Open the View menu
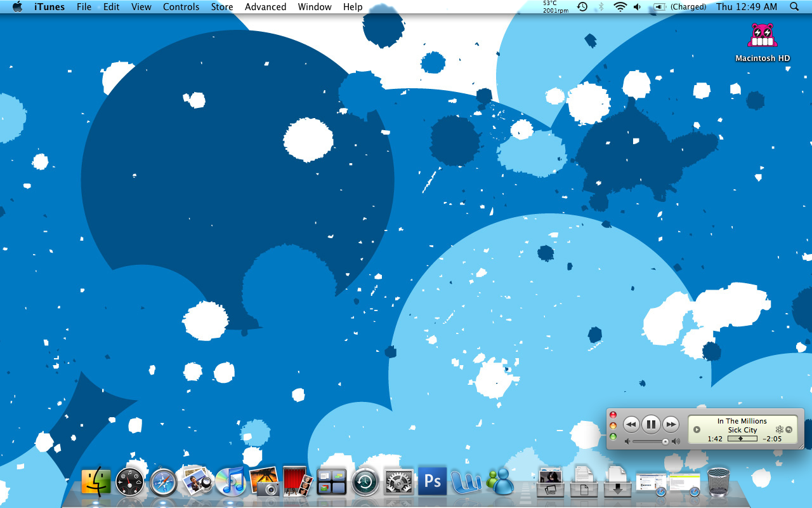812x508 pixels. (x=141, y=7)
